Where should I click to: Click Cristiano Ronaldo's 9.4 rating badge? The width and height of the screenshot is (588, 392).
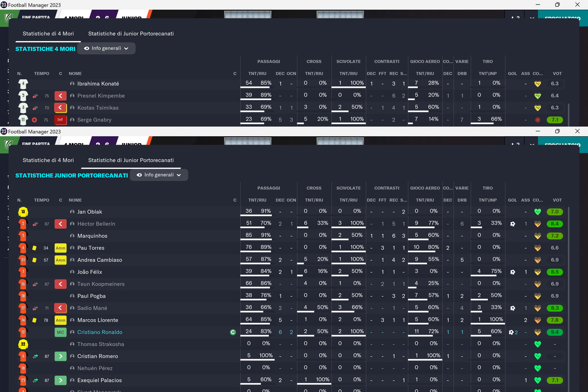(x=556, y=332)
